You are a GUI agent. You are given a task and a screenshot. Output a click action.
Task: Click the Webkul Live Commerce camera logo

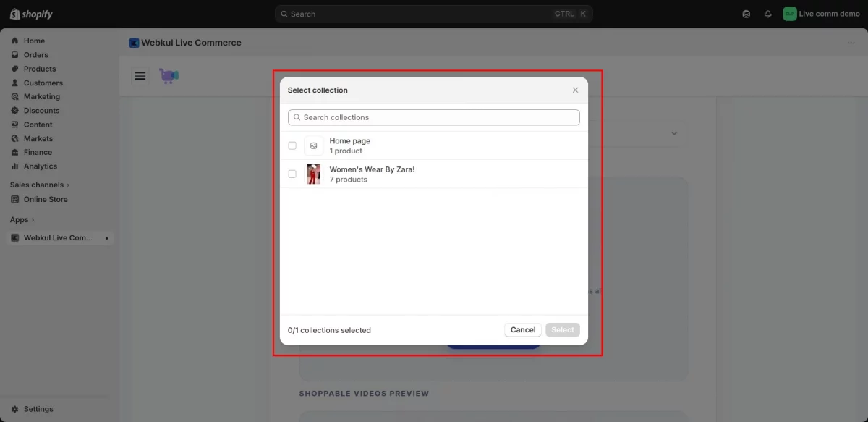point(169,76)
